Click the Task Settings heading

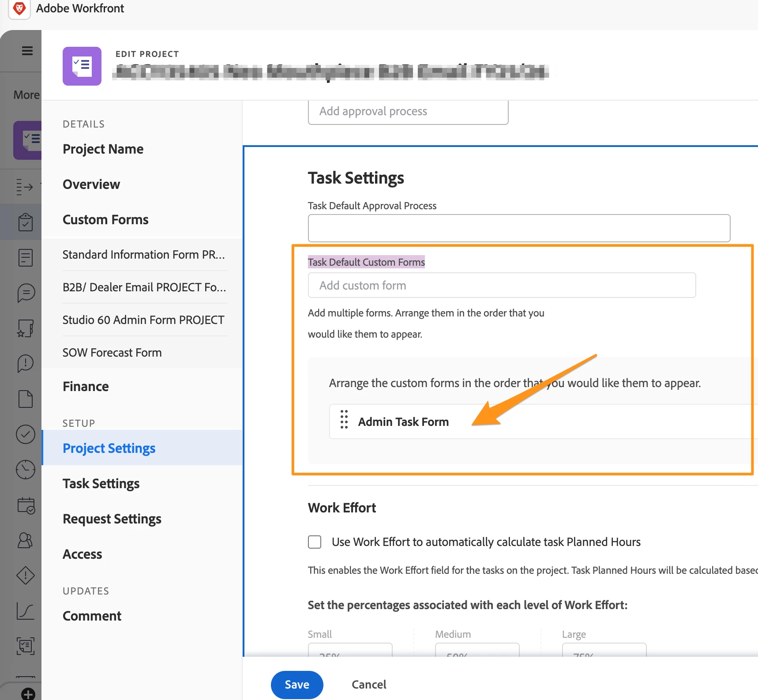[x=356, y=178]
